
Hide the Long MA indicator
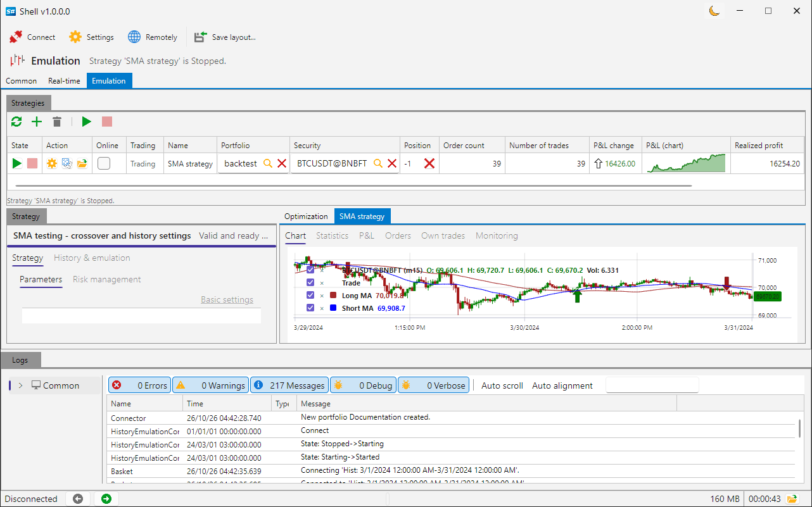[x=310, y=296]
